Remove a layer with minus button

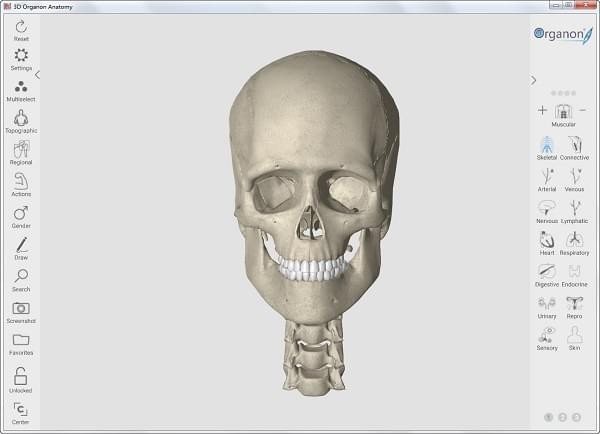pos(582,110)
